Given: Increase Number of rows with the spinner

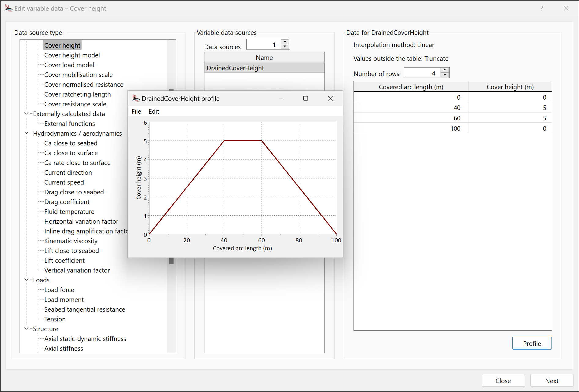Looking at the screenshot, I should click(x=445, y=71).
